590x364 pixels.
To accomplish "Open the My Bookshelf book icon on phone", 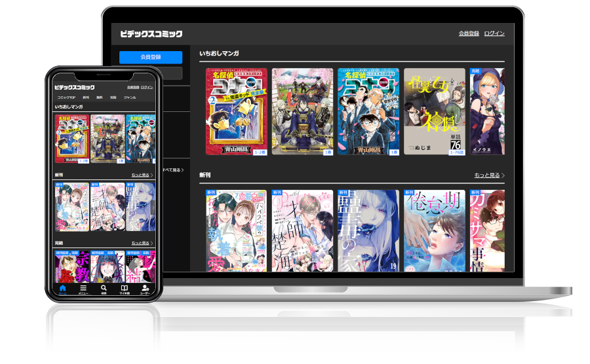I will coord(124,288).
